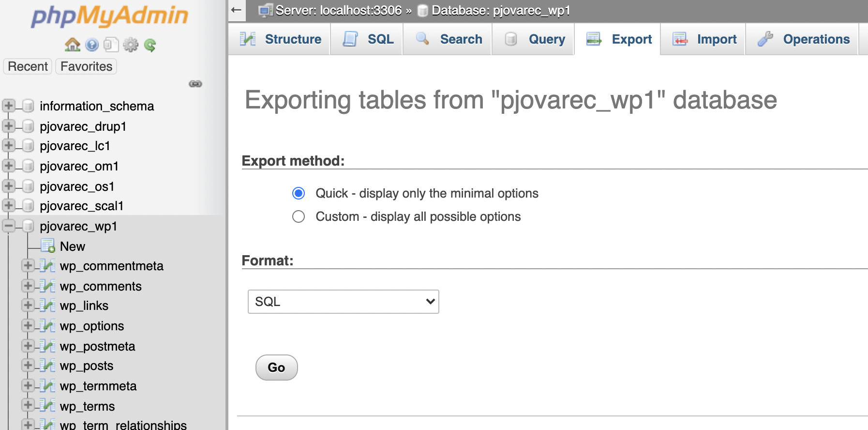
Task: Open the wp_comments table
Action: (x=101, y=286)
